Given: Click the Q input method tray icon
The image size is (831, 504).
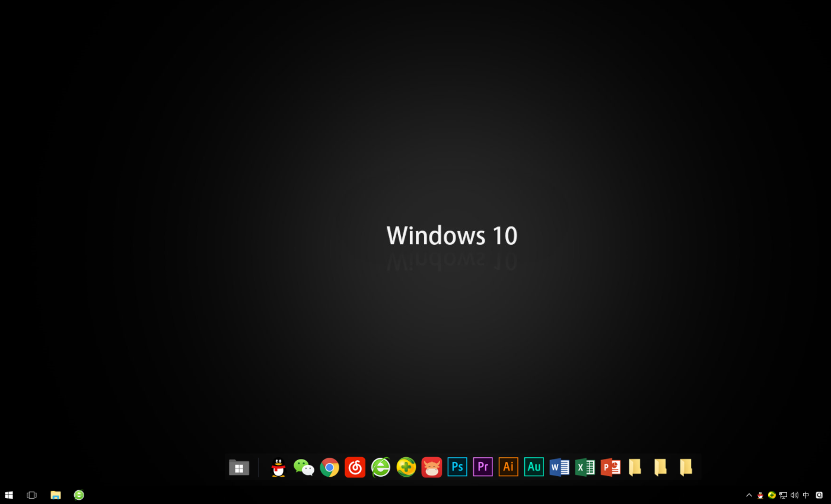Looking at the screenshot, I should [819, 495].
